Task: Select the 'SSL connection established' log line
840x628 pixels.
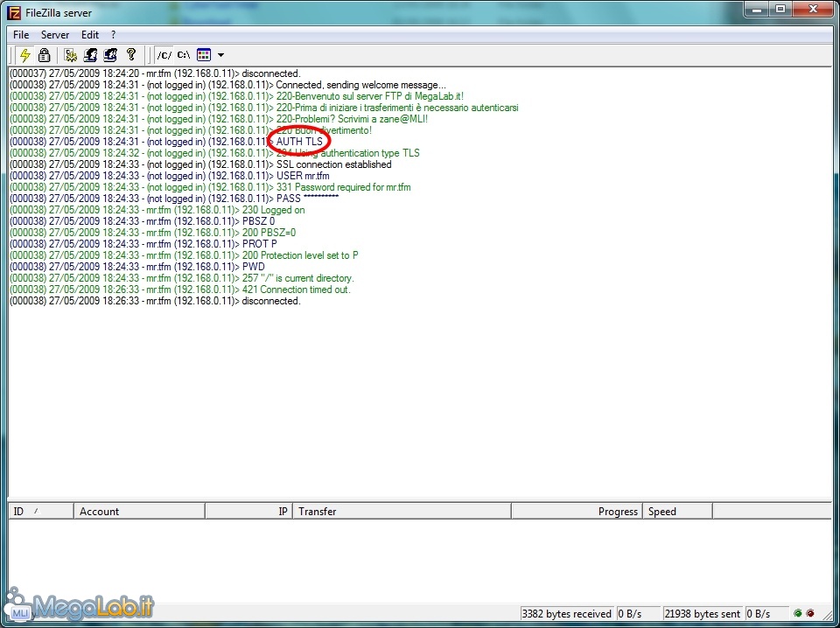Action: point(200,164)
